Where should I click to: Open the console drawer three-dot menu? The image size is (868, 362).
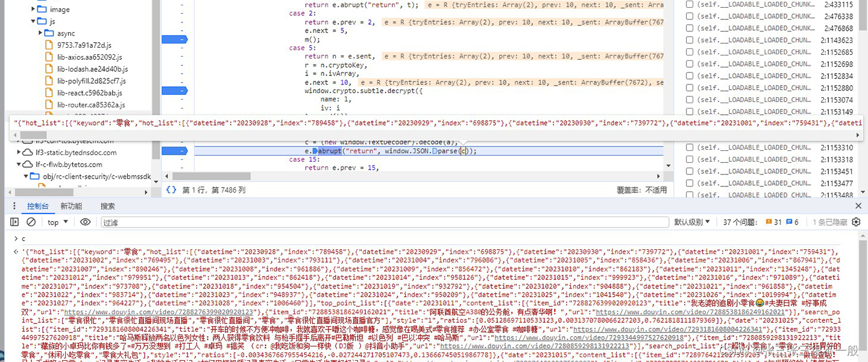pyautogui.click(x=15, y=206)
